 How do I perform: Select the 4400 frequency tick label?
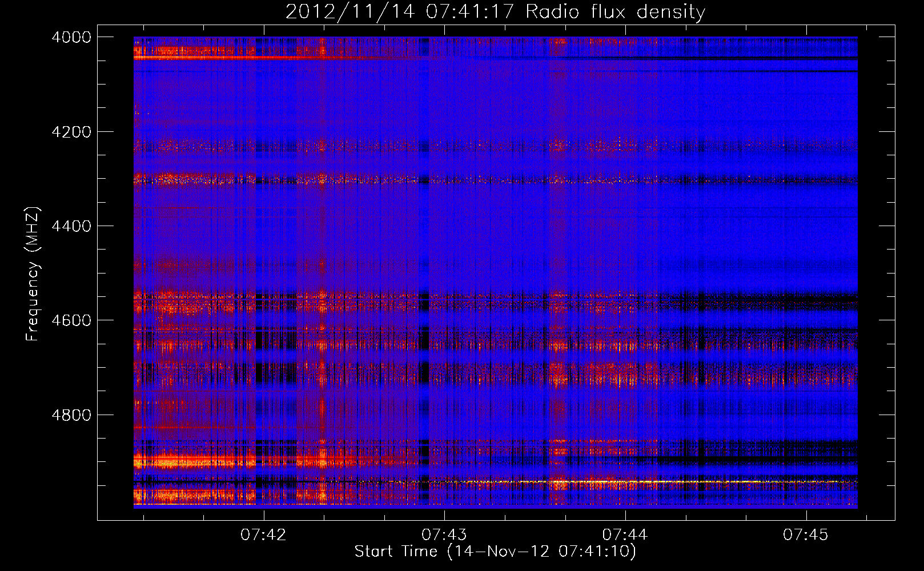71,226
